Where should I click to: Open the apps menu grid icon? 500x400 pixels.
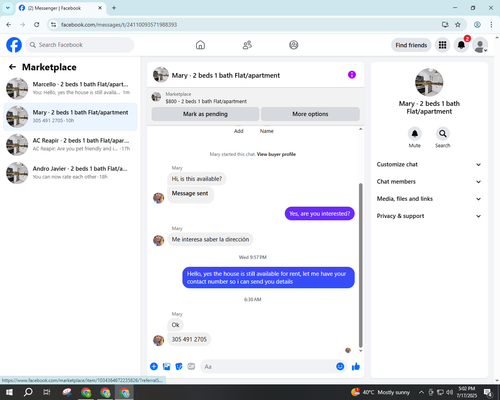(442, 45)
